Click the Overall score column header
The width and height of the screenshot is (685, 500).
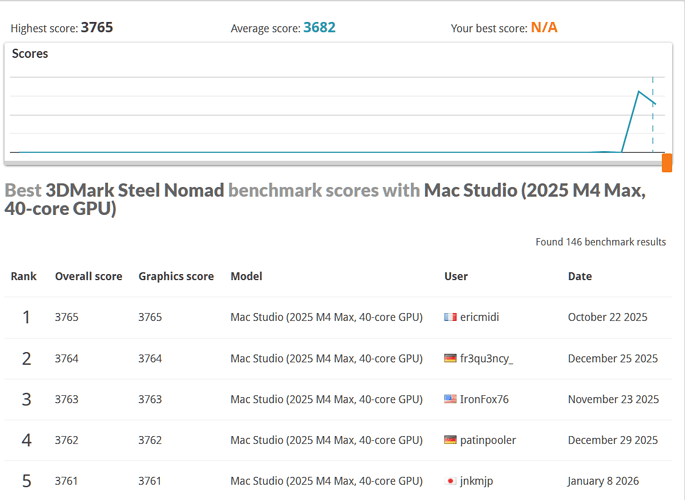click(89, 276)
